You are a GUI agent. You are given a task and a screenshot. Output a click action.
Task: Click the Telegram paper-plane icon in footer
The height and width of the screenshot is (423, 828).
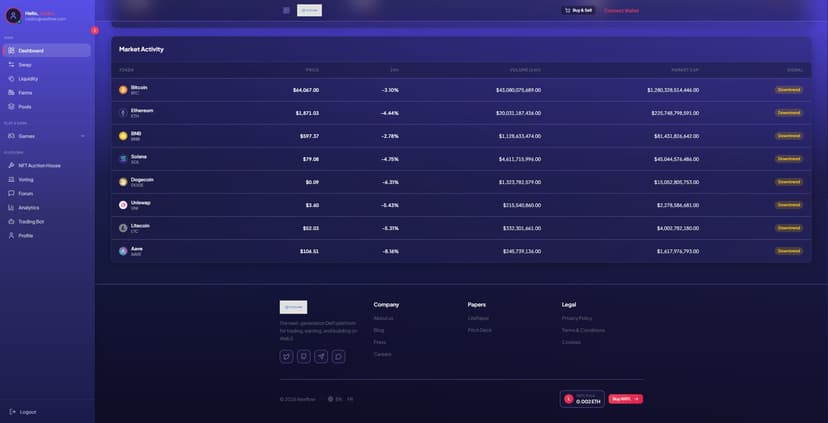coord(321,356)
